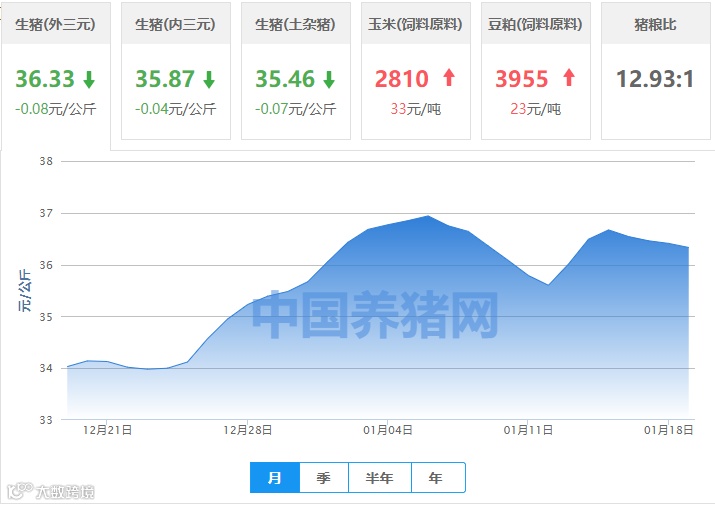This screenshot has width=715, height=506.
Task: Click the 3955 soybean meal price
Action: [522, 79]
